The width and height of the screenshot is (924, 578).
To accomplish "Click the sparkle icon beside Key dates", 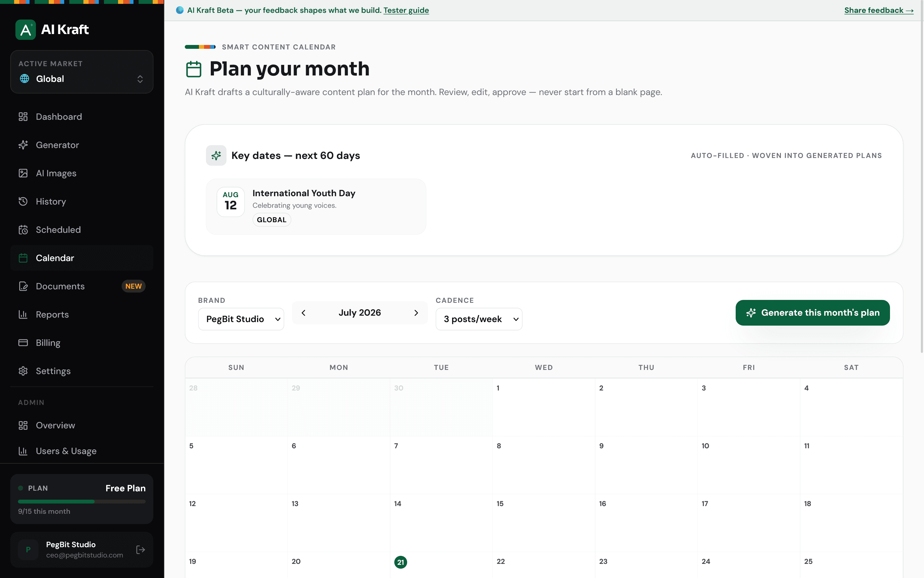I will pyautogui.click(x=216, y=156).
